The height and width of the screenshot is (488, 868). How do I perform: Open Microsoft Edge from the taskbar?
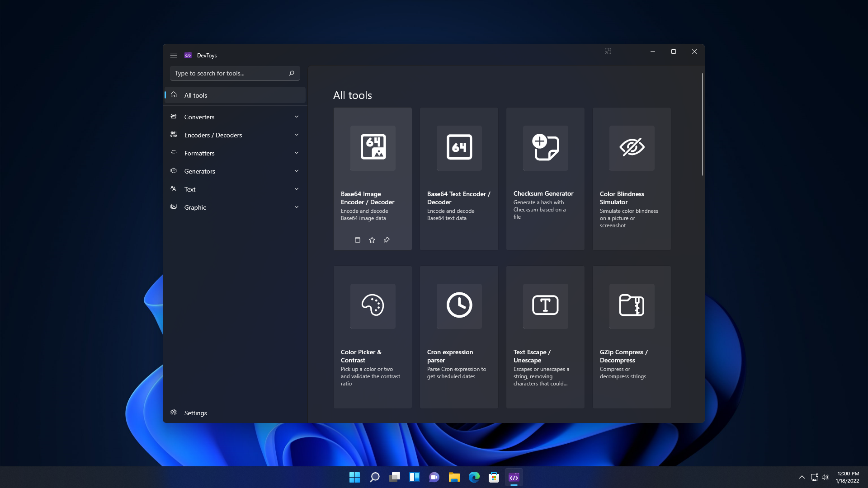(474, 477)
